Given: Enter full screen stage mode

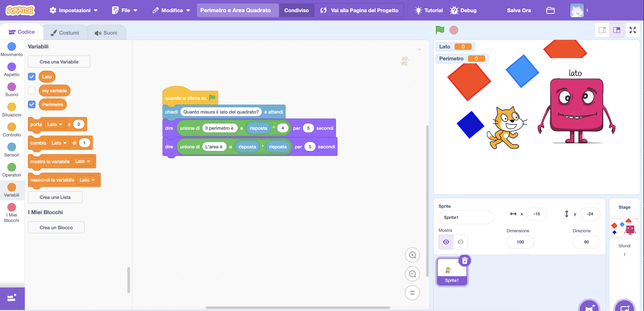Looking at the screenshot, I should pos(633,30).
